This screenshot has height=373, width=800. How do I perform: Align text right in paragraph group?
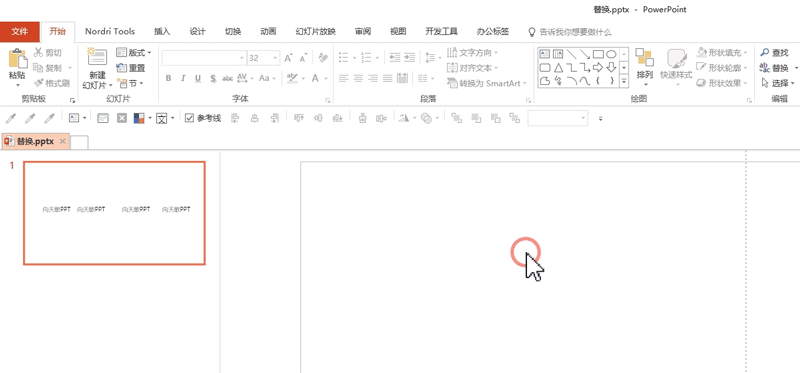point(373,78)
